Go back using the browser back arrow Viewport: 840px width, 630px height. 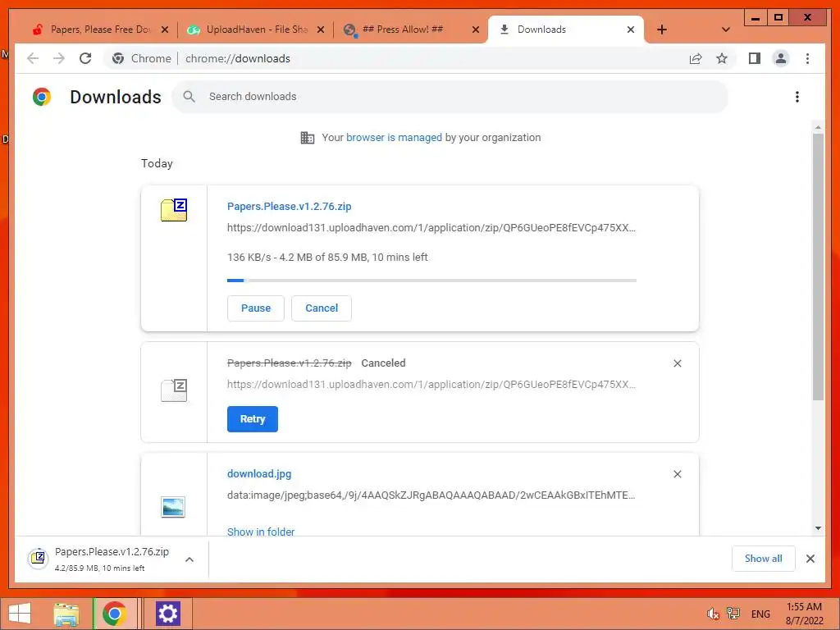coord(33,58)
